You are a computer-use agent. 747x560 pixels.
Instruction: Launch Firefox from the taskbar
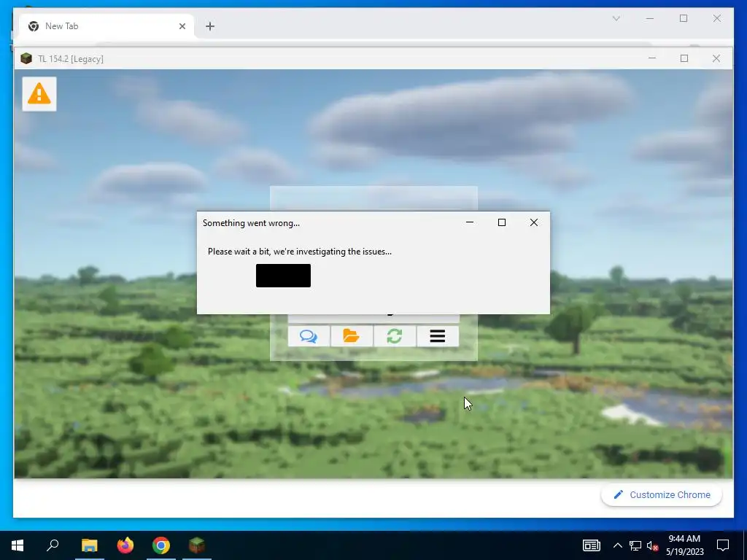point(125,545)
